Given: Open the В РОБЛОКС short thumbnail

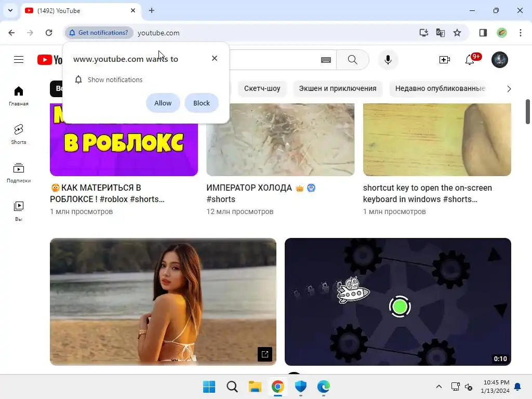Looking at the screenshot, I should click(x=124, y=149).
